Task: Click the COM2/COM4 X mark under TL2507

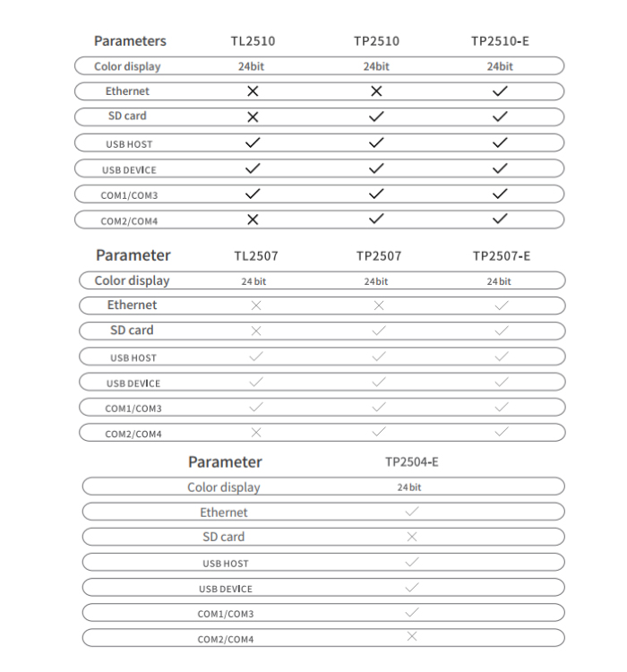Action: tap(256, 433)
